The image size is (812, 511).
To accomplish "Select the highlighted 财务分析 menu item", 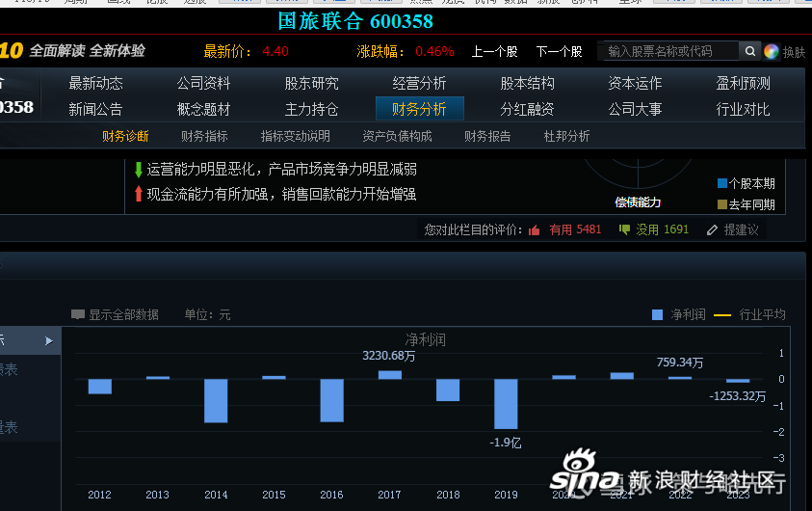I will (419, 109).
